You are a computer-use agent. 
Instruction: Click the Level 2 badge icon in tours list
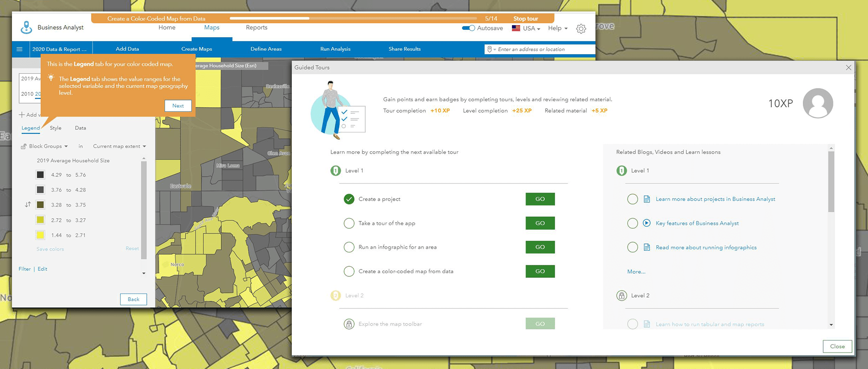coord(336,295)
